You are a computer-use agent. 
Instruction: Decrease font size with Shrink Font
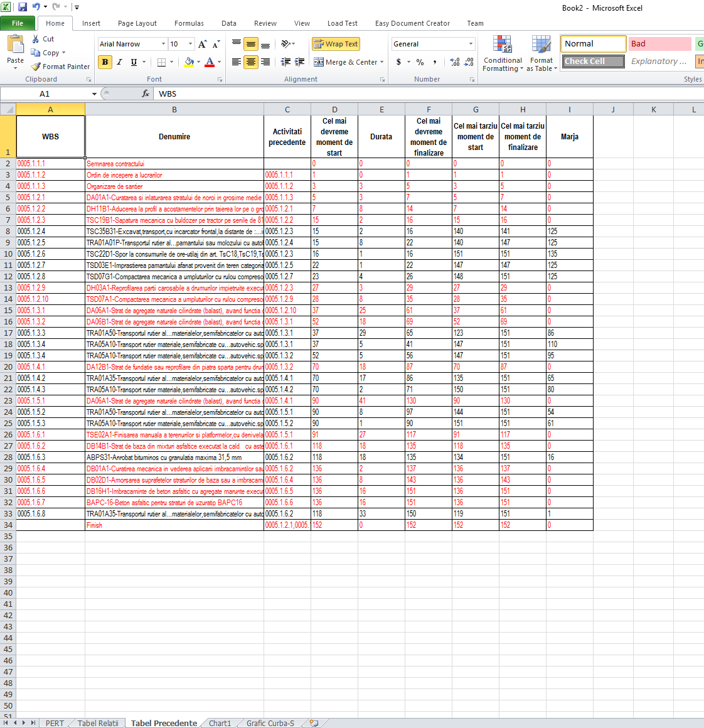[216, 44]
